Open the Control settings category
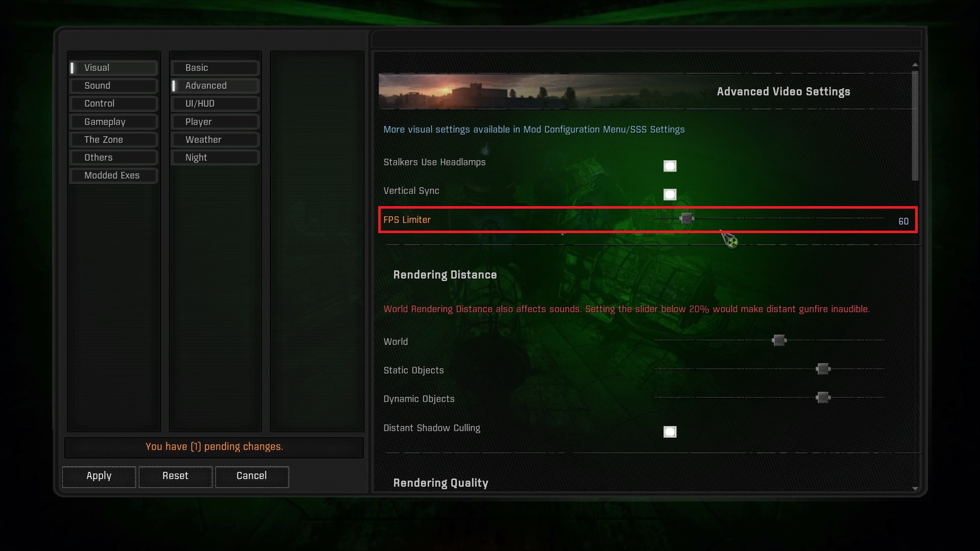 pyautogui.click(x=113, y=104)
